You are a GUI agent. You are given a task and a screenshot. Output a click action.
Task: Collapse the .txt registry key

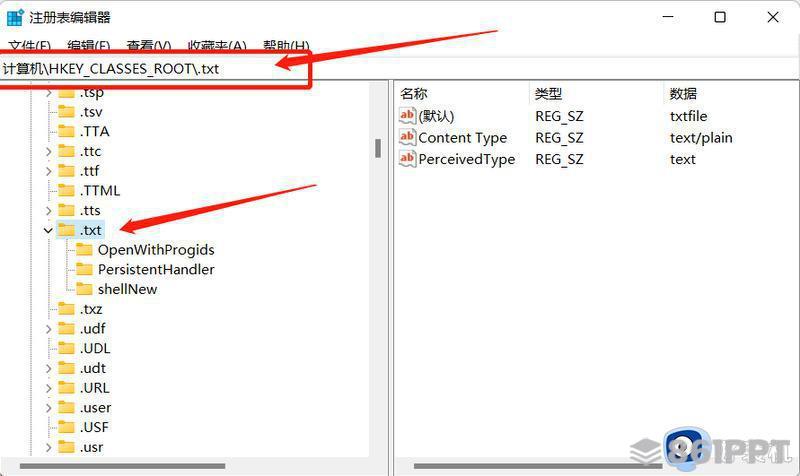(48, 231)
